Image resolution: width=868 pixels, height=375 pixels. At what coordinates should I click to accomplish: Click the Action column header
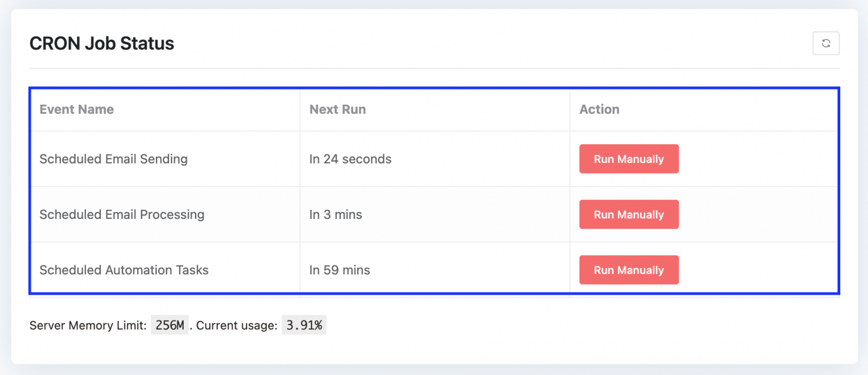tap(599, 109)
